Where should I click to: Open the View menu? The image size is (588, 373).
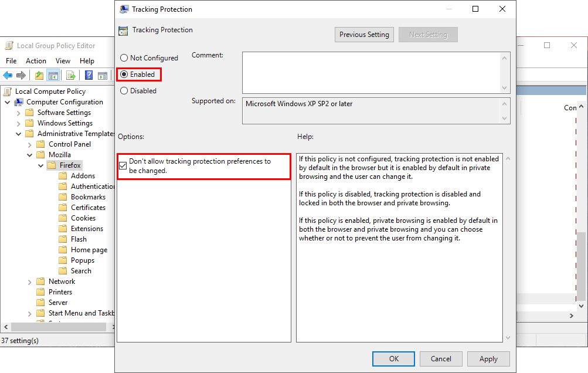(63, 60)
